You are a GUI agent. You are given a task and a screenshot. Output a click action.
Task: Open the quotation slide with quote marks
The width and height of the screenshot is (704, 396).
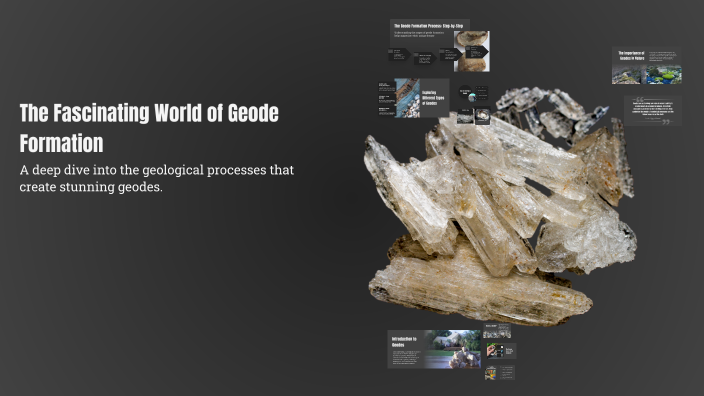click(652, 110)
